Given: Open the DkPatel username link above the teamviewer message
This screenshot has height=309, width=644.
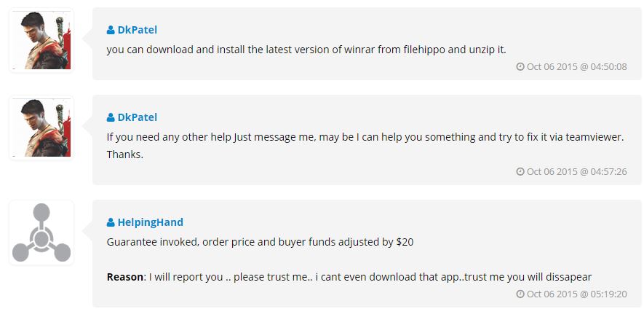Looking at the screenshot, I should coord(138,117).
